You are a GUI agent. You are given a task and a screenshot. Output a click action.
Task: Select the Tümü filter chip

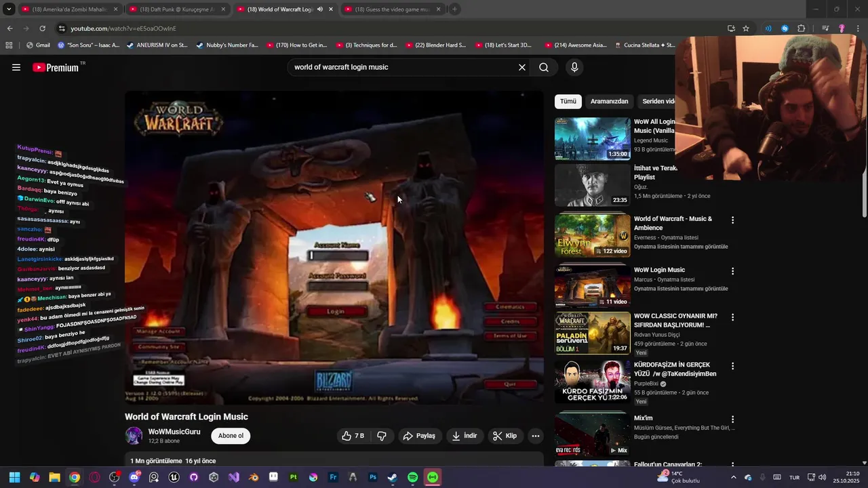(x=568, y=101)
